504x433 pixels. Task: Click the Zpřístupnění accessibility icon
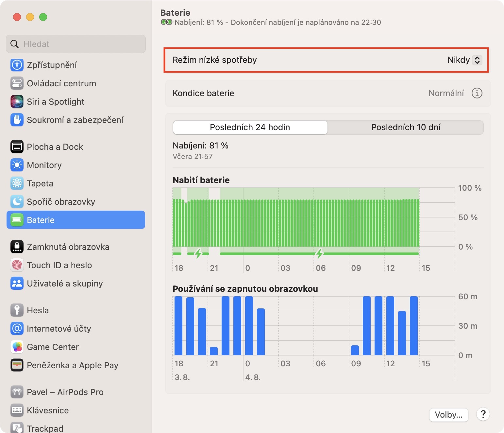(17, 65)
